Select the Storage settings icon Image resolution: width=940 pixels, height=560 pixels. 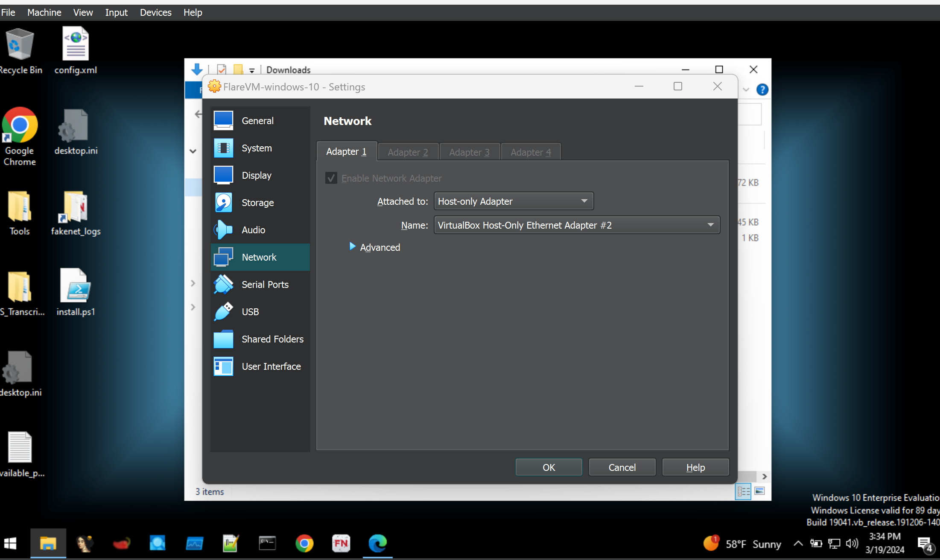point(223,202)
